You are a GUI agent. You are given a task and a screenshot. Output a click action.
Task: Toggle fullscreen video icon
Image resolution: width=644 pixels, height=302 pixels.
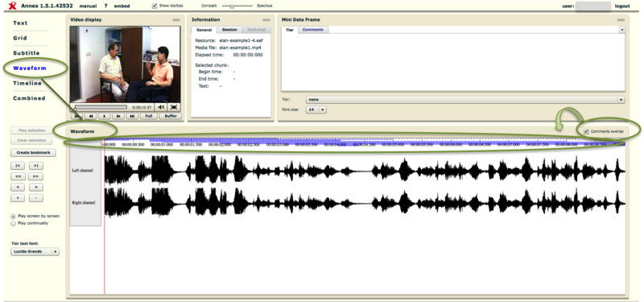174,107
